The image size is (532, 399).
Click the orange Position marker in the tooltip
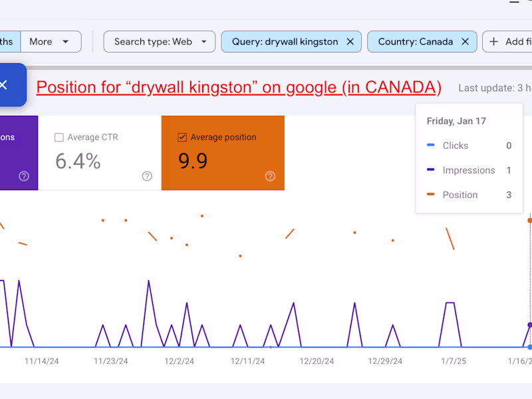(x=430, y=195)
